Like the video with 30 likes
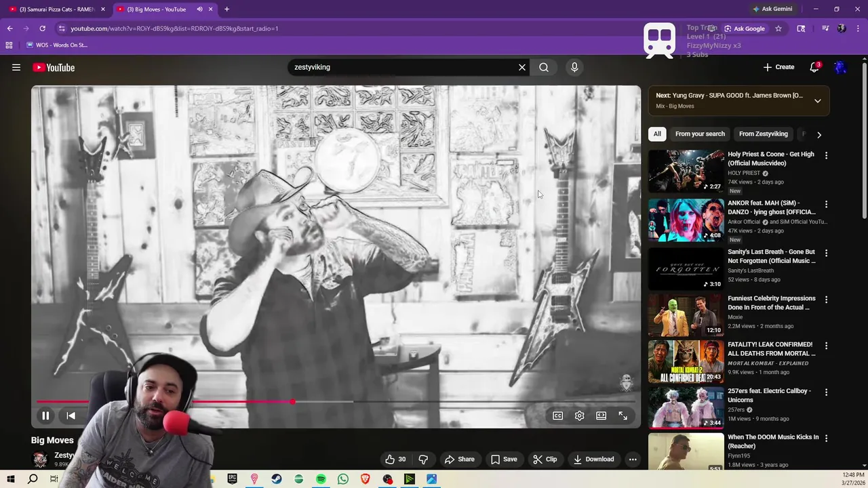The image size is (868, 488). click(x=395, y=459)
